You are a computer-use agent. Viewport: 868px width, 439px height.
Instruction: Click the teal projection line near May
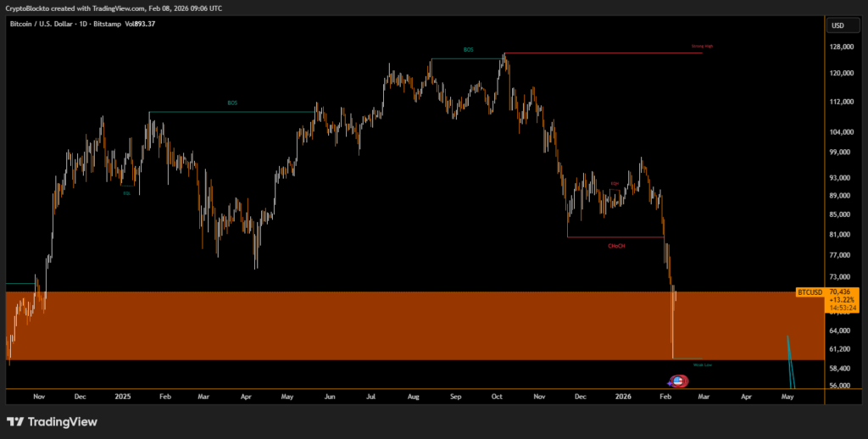(x=790, y=360)
